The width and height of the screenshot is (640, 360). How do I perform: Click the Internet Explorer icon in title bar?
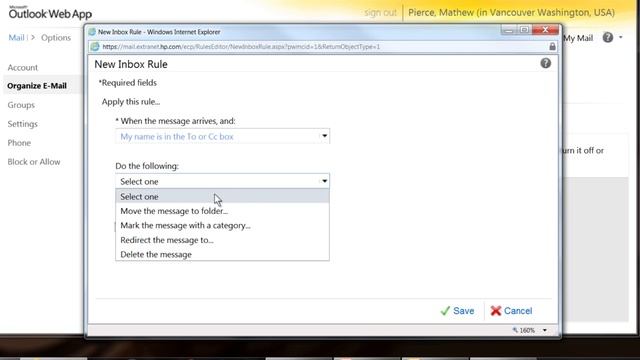(x=92, y=32)
